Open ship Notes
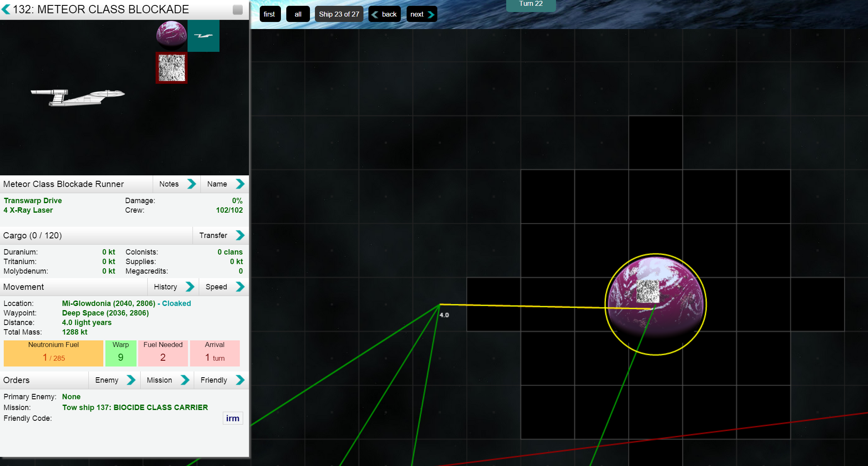 [177, 184]
